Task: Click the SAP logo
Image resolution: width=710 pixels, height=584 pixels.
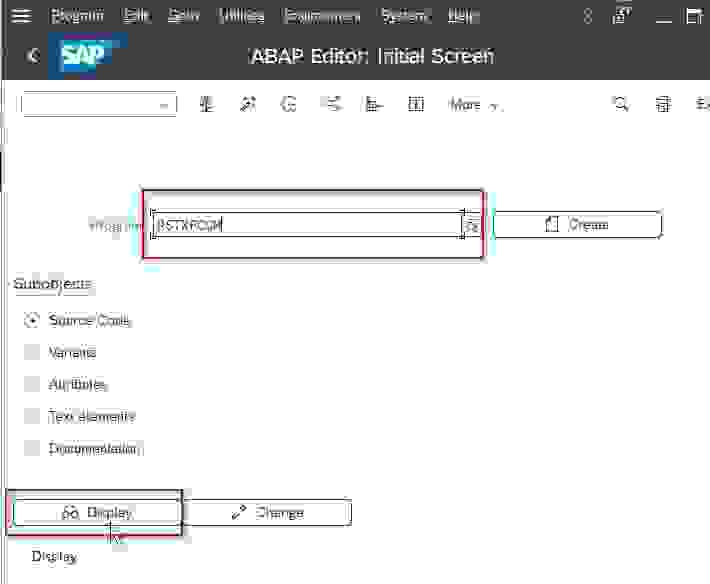Action: 83,55
